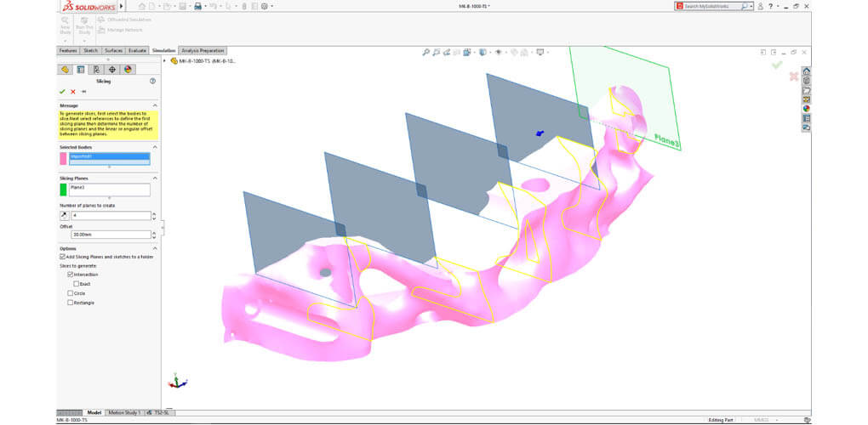The height and width of the screenshot is (425, 868).
Task: Enable the Circle slices checkbox
Action: [x=70, y=293]
